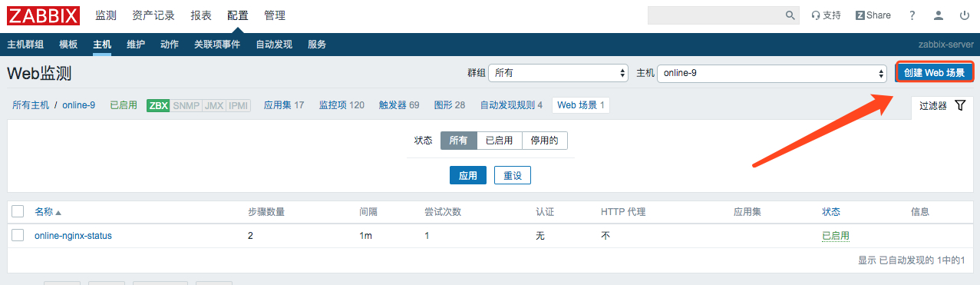Open 自动发现规则 4 link
The image size is (980, 285).
click(511, 105)
